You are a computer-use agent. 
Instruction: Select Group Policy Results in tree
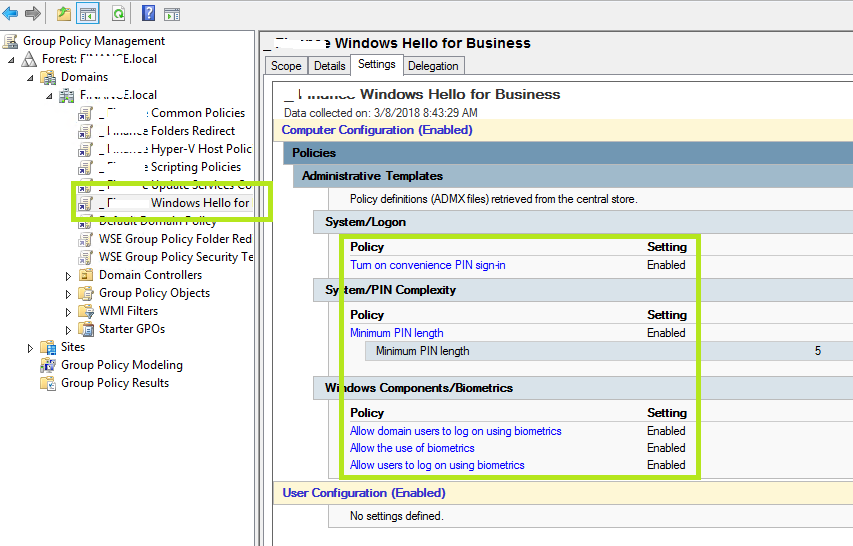[114, 383]
